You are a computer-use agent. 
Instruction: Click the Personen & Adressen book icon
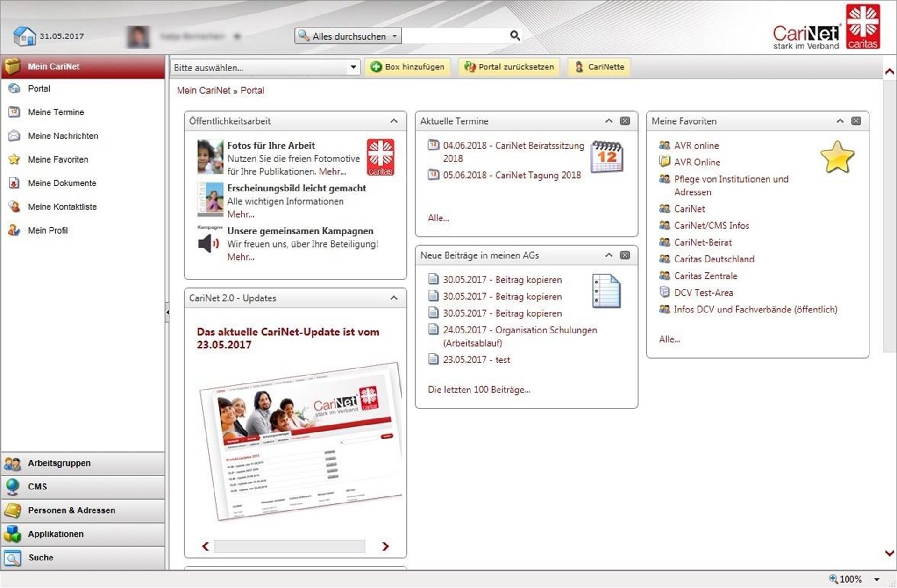click(13, 510)
